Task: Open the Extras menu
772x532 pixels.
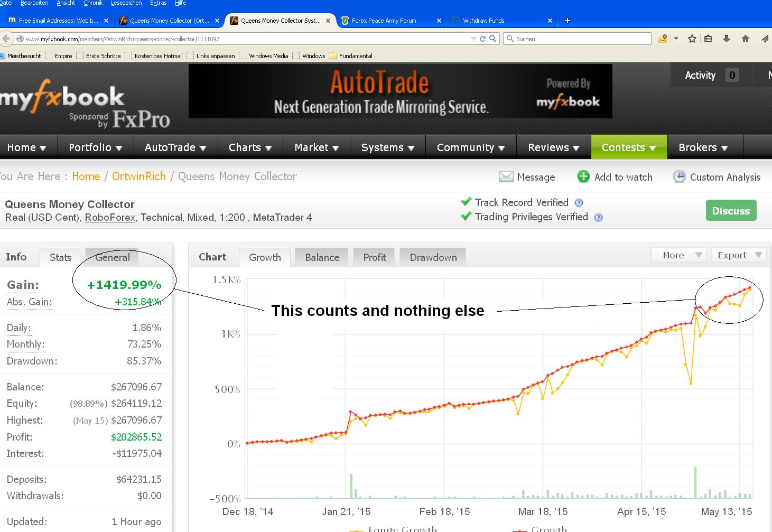Action: coord(159,3)
